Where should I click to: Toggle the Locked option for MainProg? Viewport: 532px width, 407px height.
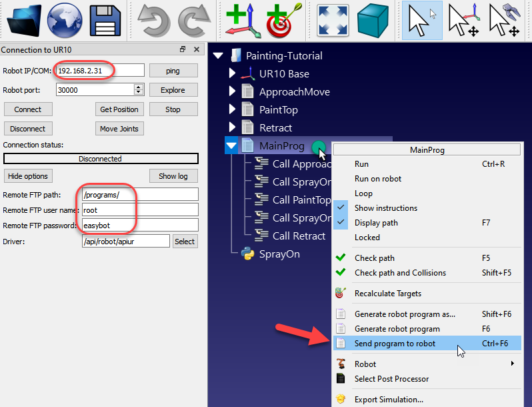[x=367, y=238]
